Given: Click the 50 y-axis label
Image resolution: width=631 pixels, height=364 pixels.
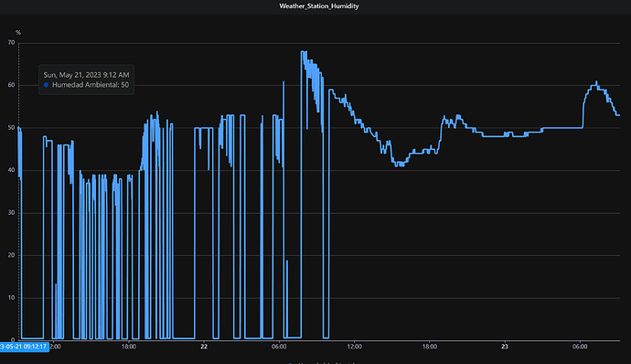Looking at the screenshot, I should click(11, 128).
